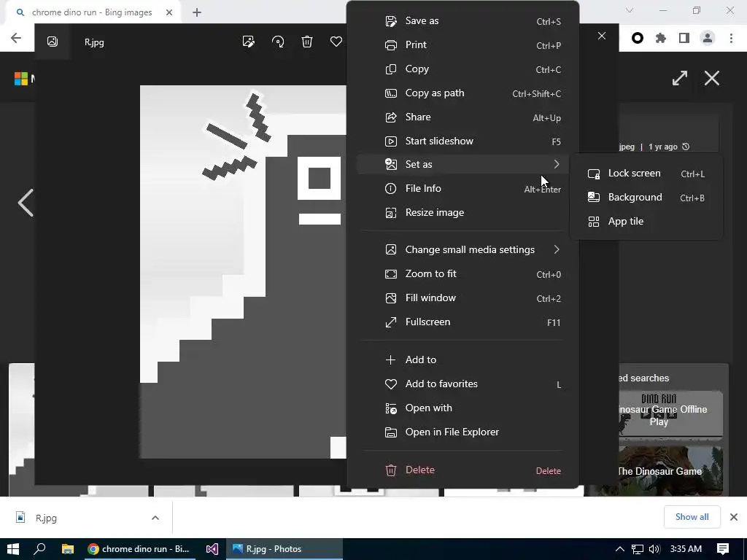Toggle Chrome side panel icon
The height and width of the screenshot is (560, 747).
[684, 38]
